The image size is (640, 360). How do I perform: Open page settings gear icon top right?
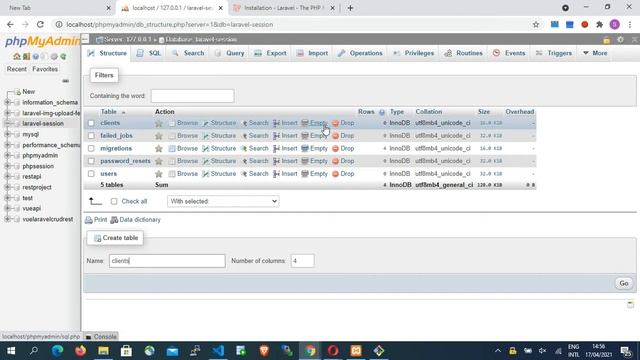click(x=620, y=40)
